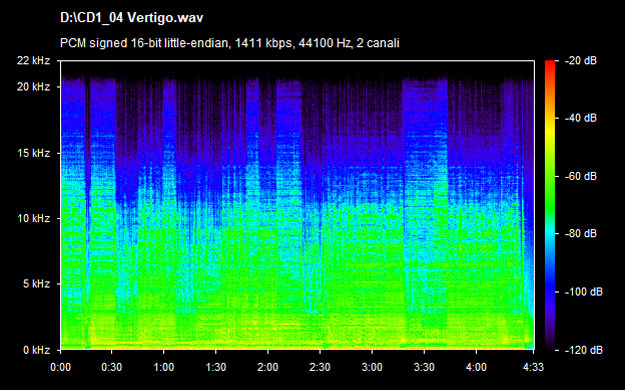Click the 1:00 time axis marker

click(x=164, y=367)
